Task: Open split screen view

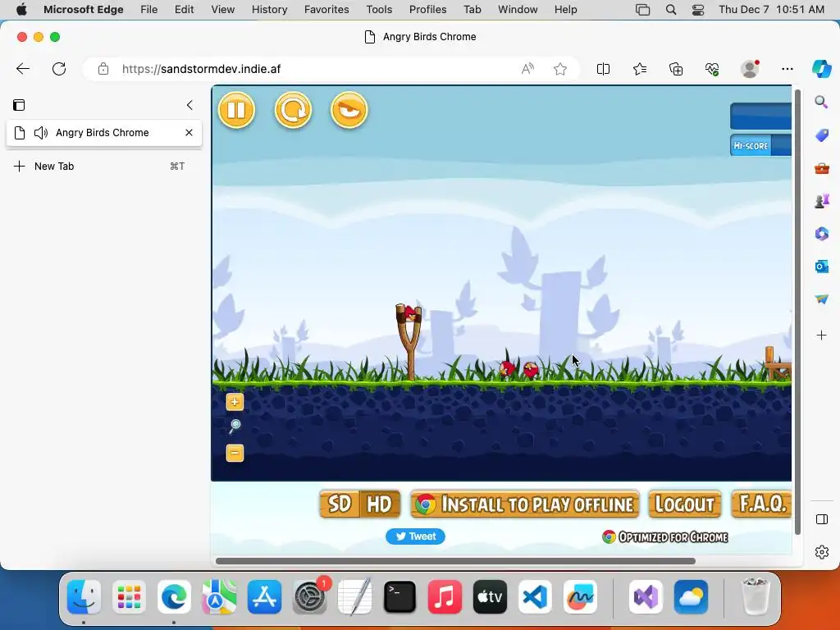Action: click(603, 69)
